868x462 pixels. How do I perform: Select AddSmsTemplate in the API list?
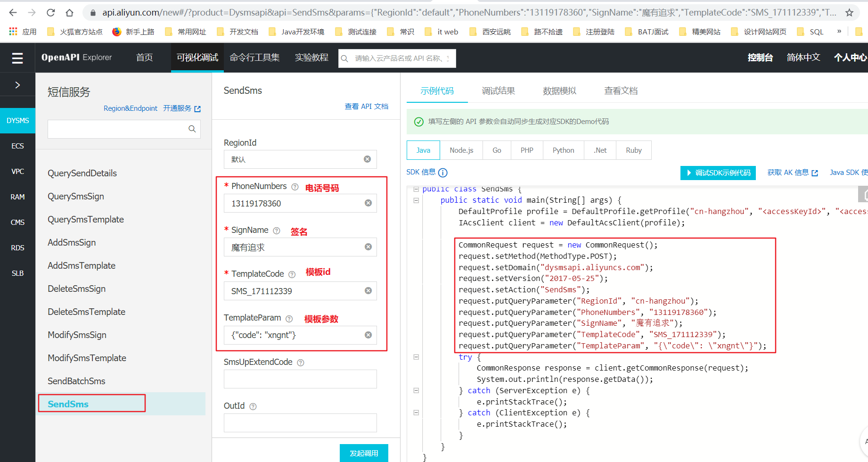82,266
